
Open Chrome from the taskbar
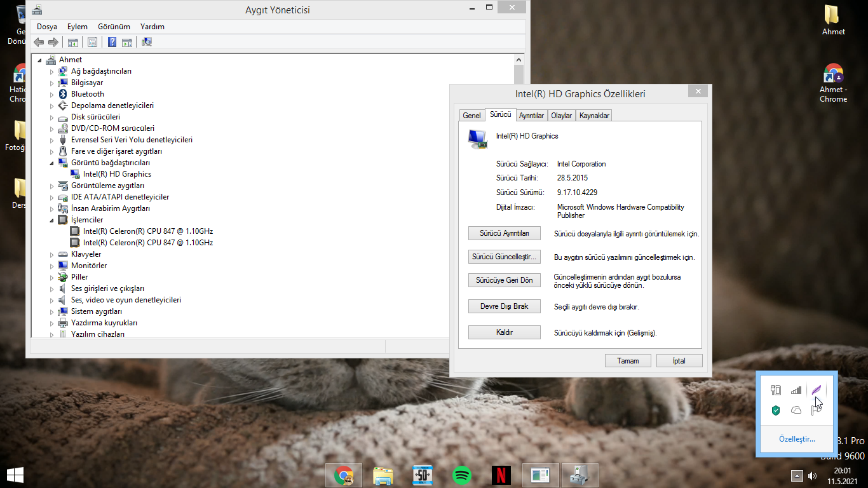coord(344,475)
